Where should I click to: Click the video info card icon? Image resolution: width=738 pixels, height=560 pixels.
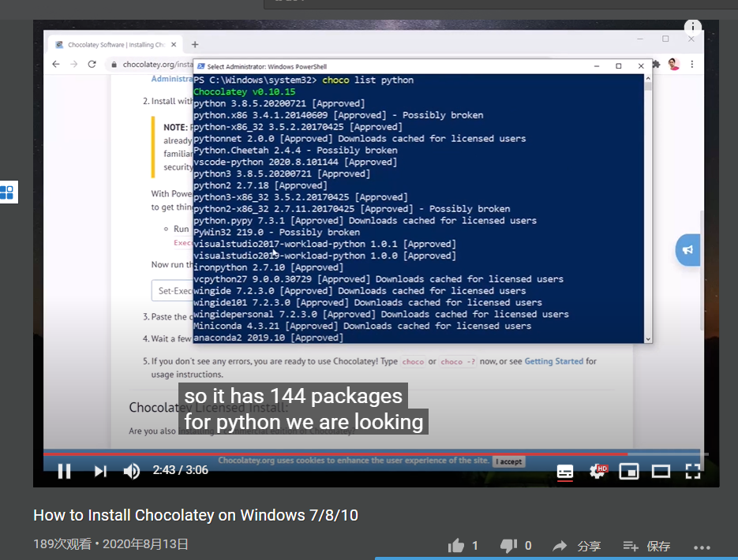pyautogui.click(x=693, y=28)
